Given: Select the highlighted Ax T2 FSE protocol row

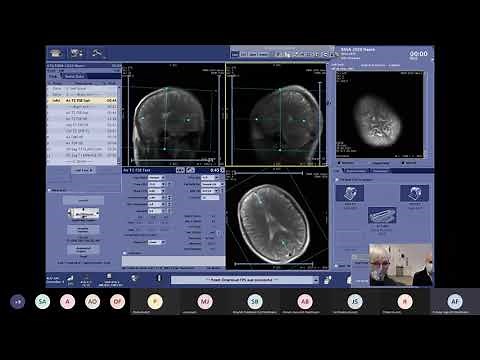Looking at the screenshot, I should coord(82,100).
